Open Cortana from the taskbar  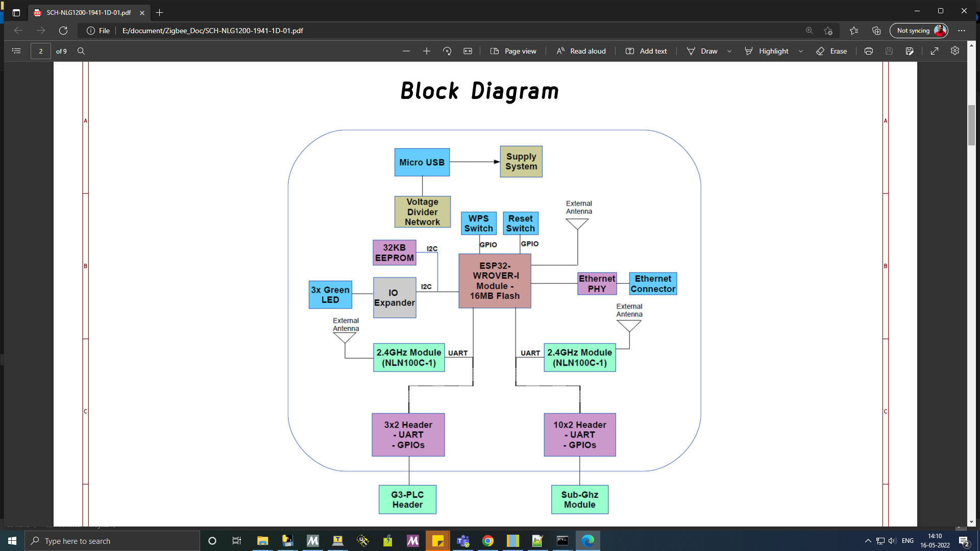point(212,541)
